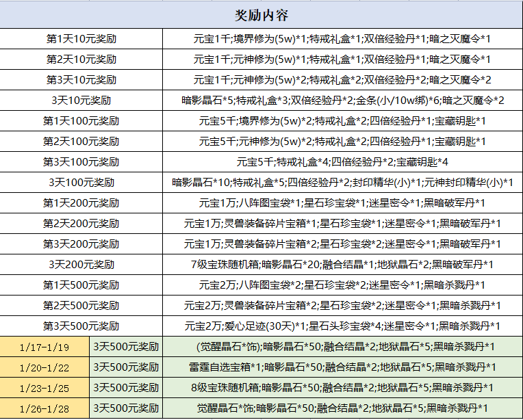Click the 第2天500元奖励 label cell
This screenshot has width=523, height=420.
(x=81, y=305)
